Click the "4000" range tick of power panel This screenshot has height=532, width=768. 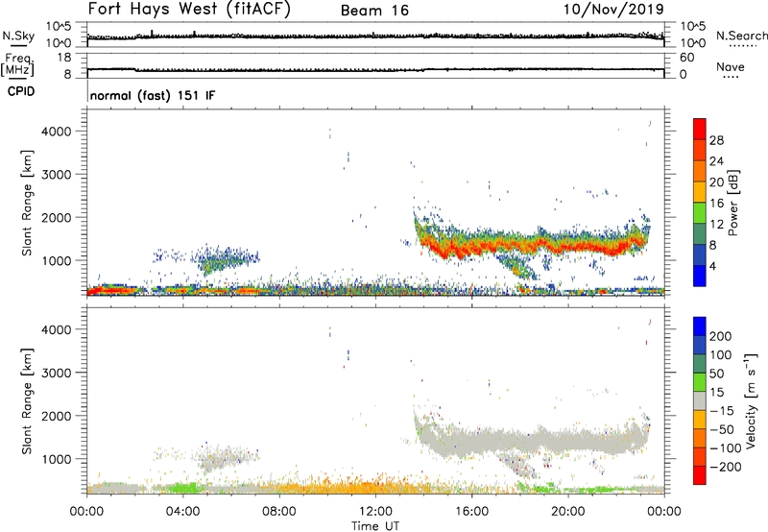click(x=56, y=132)
